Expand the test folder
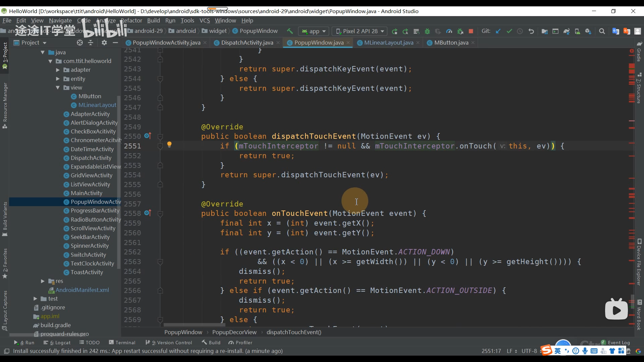The width and height of the screenshot is (644, 362). click(35, 299)
